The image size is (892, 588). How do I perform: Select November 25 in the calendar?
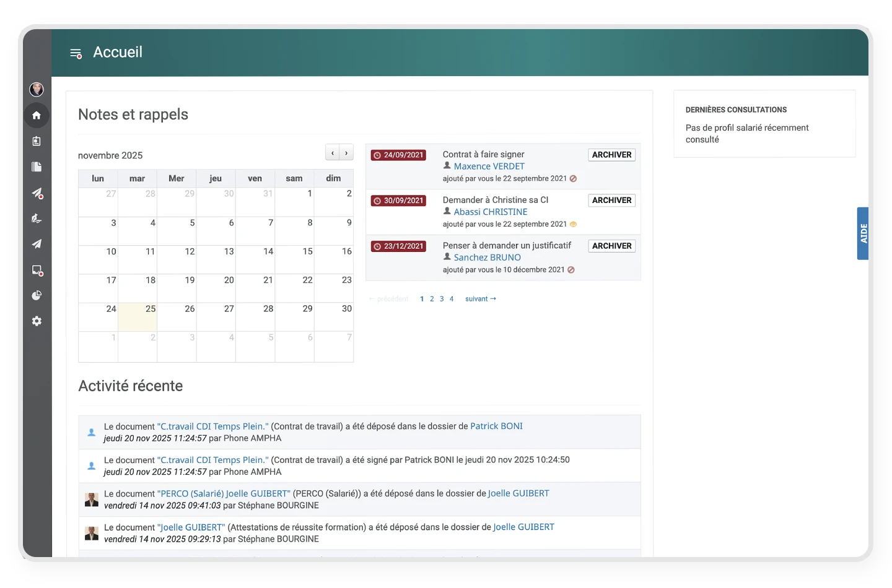coord(138,316)
